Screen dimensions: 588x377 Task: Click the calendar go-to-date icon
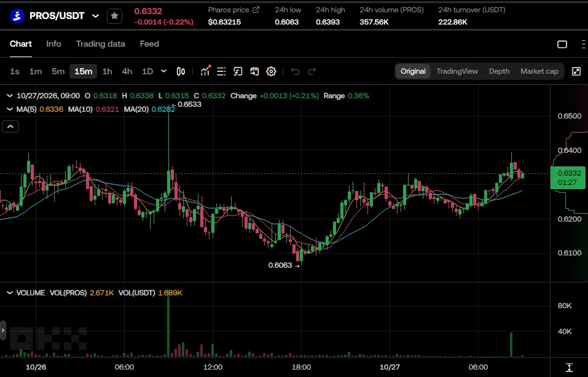(x=254, y=71)
